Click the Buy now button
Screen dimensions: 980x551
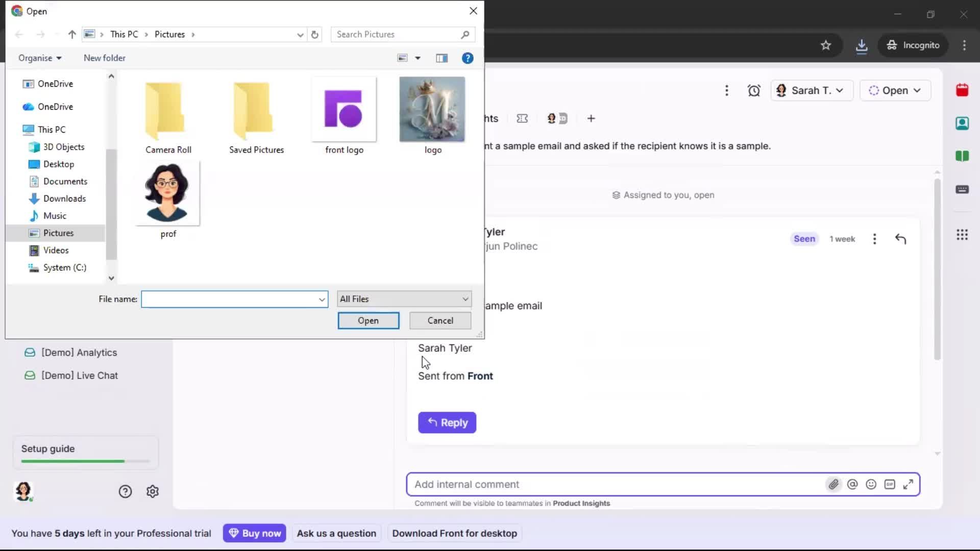(x=254, y=533)
